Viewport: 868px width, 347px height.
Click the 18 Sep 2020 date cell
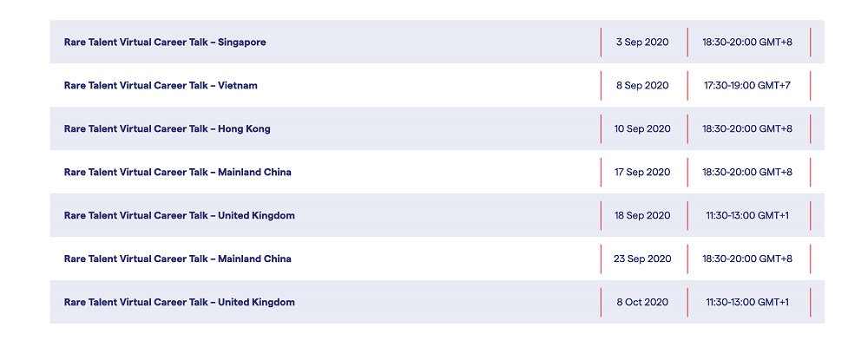coord(642,215)
